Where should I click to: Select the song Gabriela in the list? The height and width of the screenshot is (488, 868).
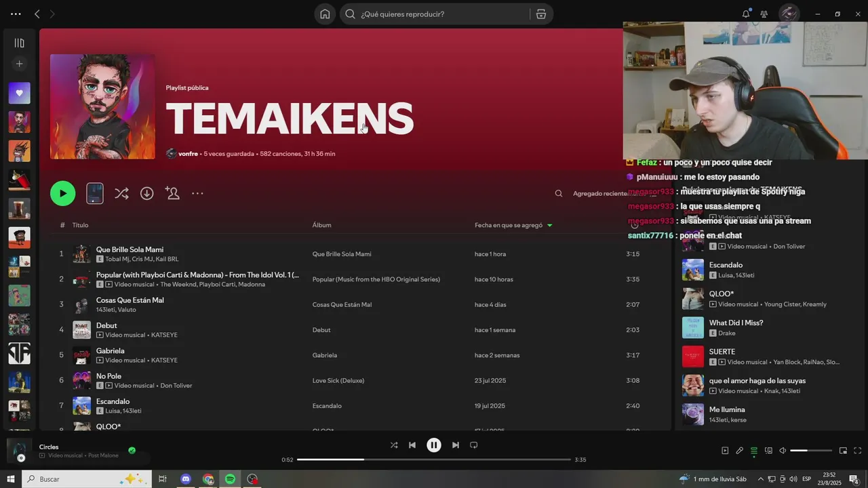[110, 351]
